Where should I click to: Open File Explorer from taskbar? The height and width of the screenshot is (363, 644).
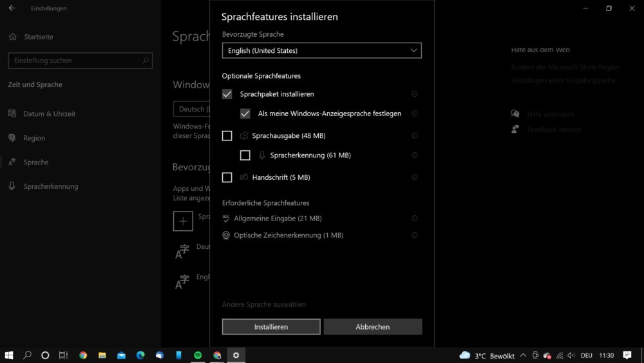point(102,355)
